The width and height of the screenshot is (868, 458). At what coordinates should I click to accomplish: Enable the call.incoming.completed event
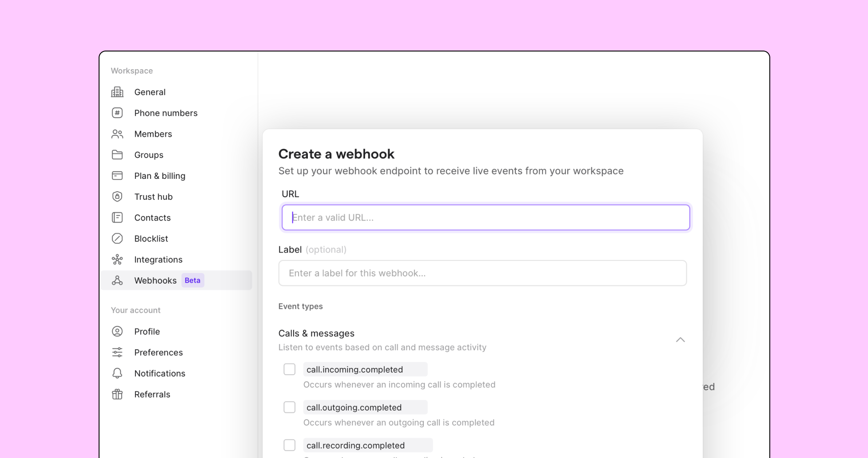point(289,369)
